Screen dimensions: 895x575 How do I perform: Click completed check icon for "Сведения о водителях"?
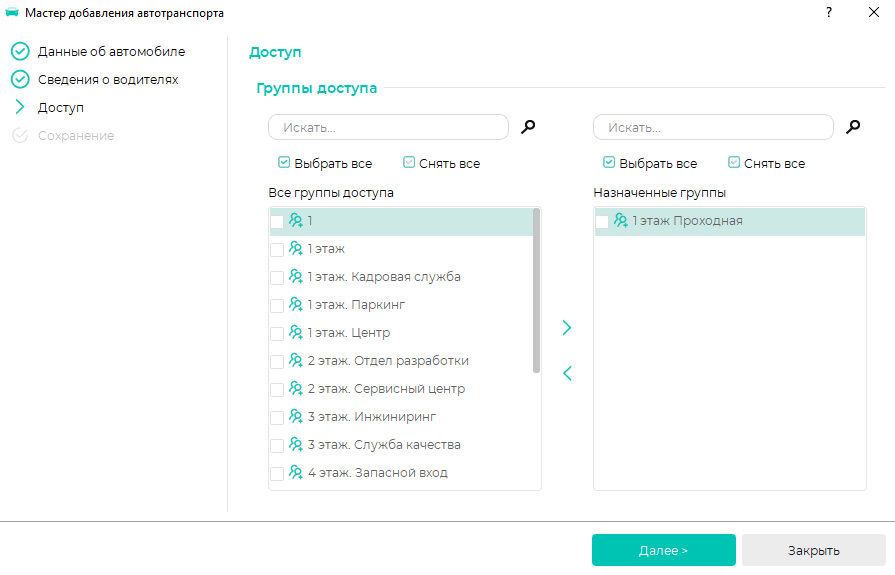click(x=20, y=79)
